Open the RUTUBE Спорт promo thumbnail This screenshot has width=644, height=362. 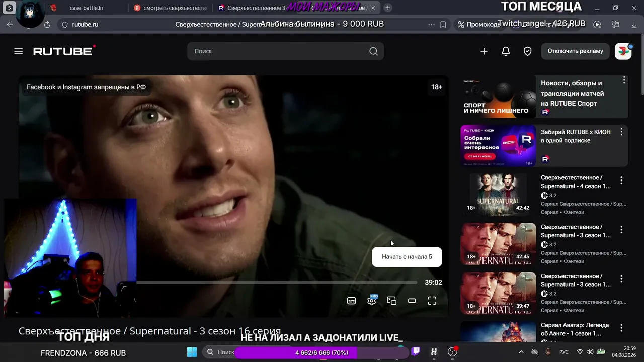[499, 97]
